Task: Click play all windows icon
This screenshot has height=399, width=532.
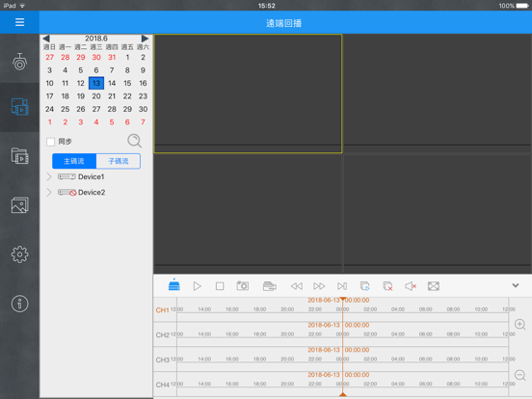Action: click(x=364, y=286)
